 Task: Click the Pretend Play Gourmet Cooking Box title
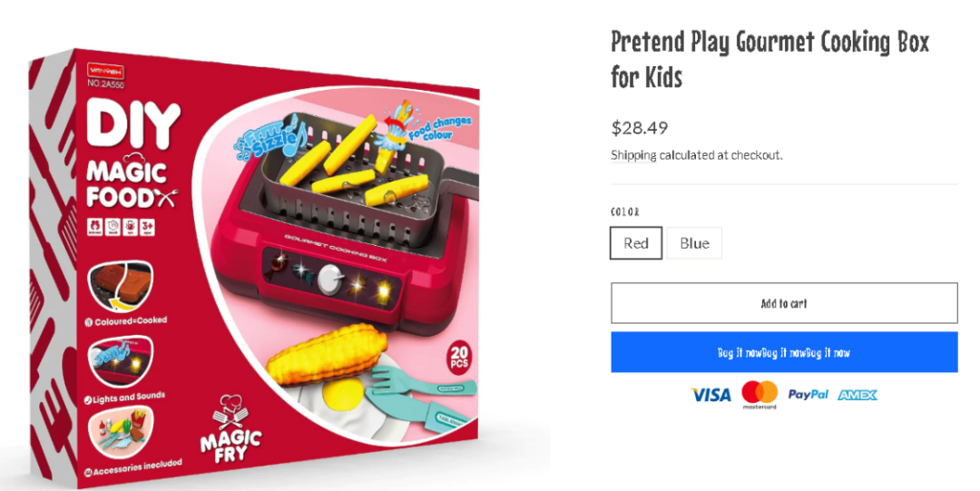770,59
